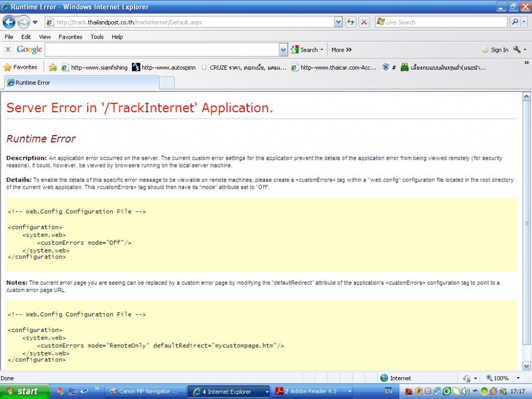
Task: Stop loading with the red X button
Action: (364, 22)
